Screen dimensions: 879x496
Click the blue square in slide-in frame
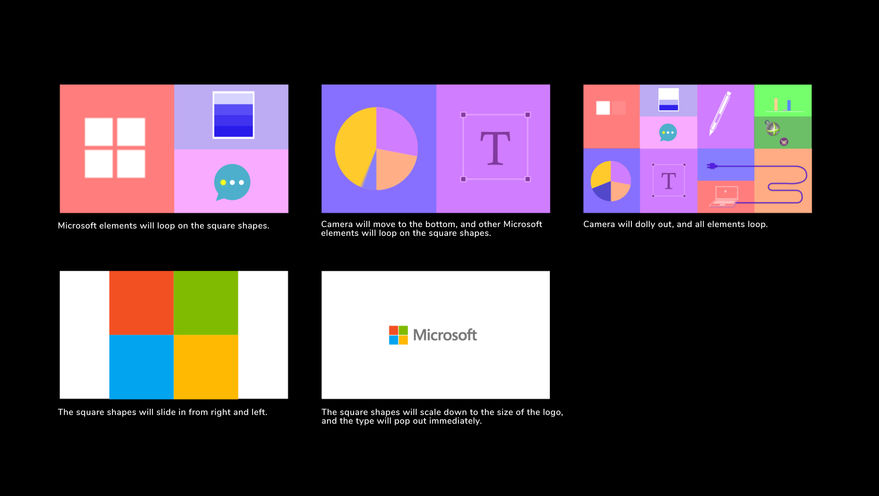point(141,367)
